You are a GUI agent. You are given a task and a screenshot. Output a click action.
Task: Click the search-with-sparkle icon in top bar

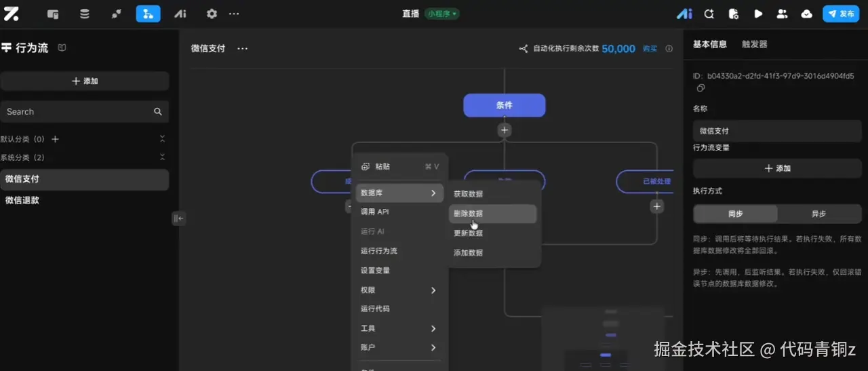tap(709, 14)
